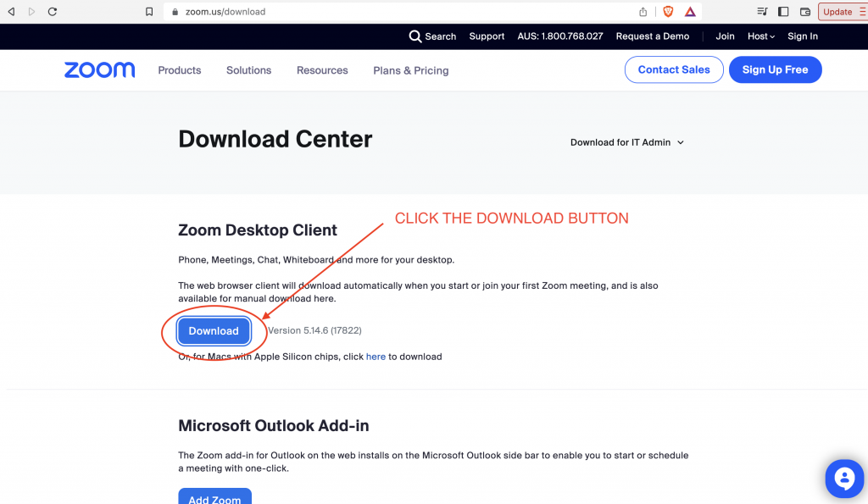Click 'here' link for Apple Silicon download
Image resolution: width=868 pixels, height=504 pixels.
(x=376, y=357)
